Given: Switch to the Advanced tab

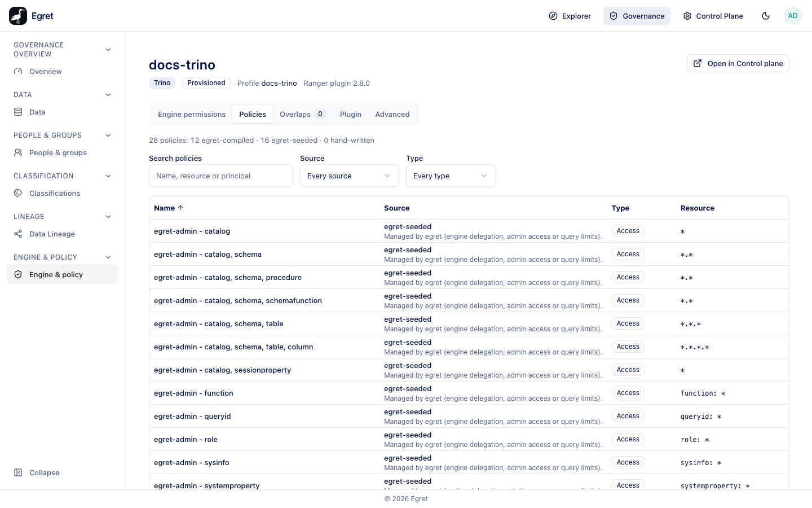Looking at the screenshot, I should tap(392, 114).
